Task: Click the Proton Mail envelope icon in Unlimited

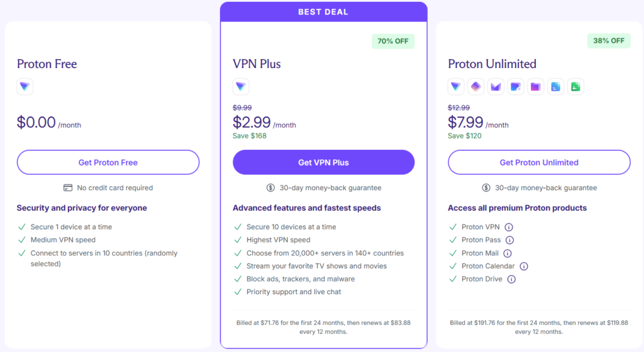Action: pos(496,86)
